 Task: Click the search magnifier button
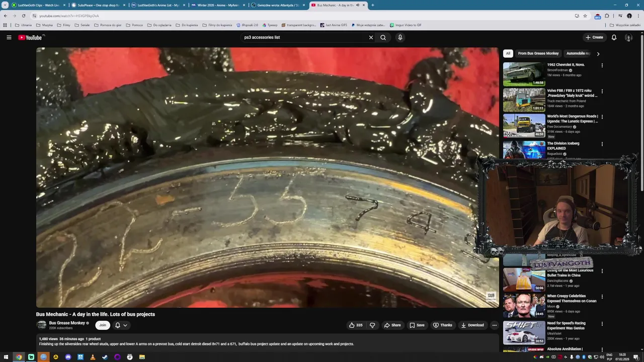pyautogui.click(x=383, y=37)
